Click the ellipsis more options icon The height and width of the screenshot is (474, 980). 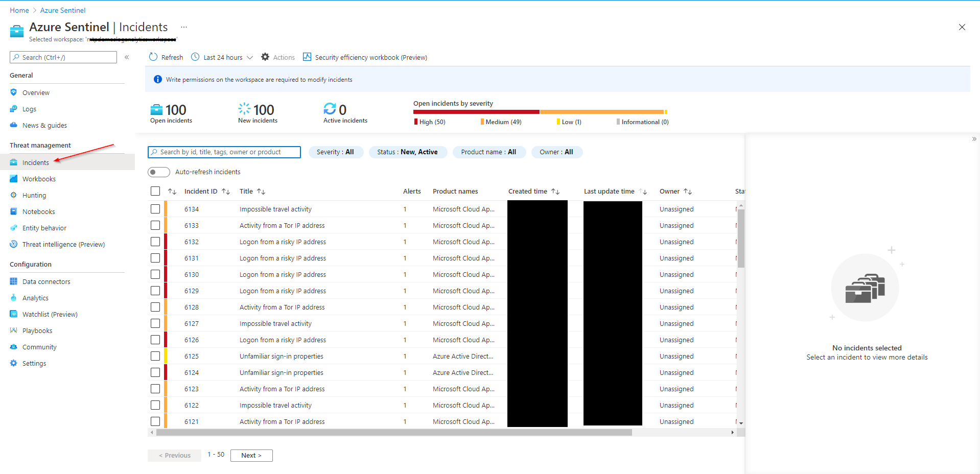pyautogui.click(x=184, y=27)
